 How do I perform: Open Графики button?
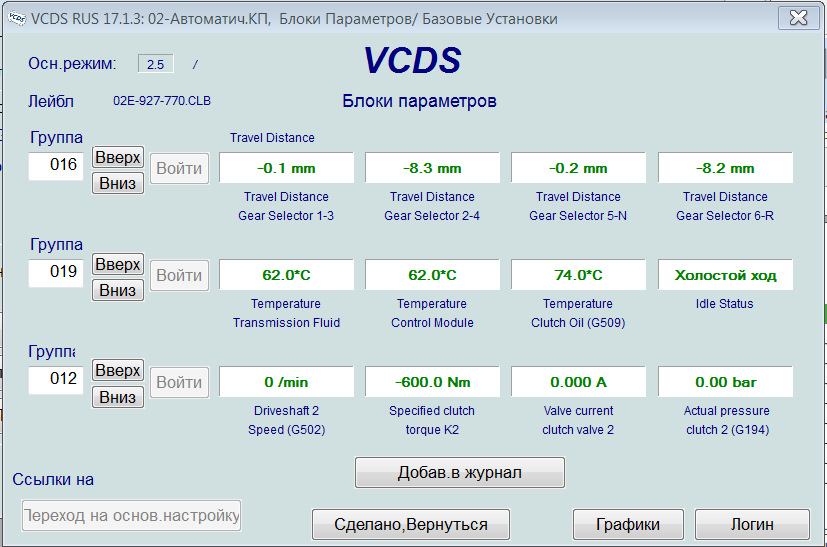(x=628, y=524)
